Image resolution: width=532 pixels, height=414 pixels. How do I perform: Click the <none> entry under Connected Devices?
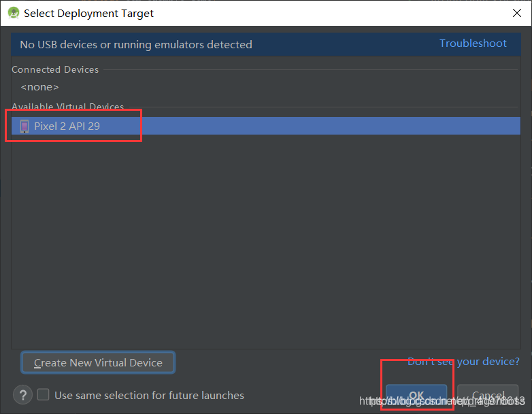pyautogui.click(x=39, y=87)
